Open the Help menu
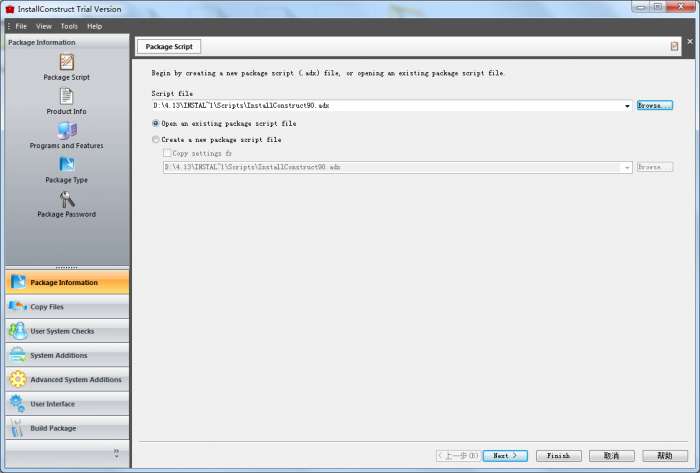This screenshot has height=473, width=700. 95,26
